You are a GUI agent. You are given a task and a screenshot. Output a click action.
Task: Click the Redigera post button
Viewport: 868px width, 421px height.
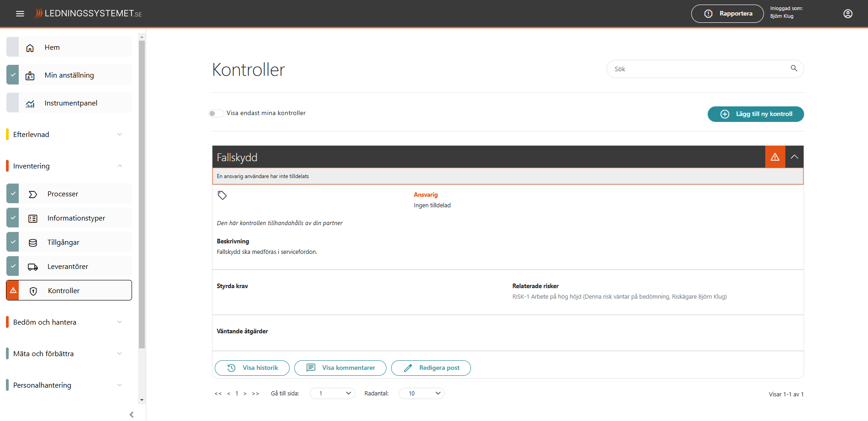[431, 368]
